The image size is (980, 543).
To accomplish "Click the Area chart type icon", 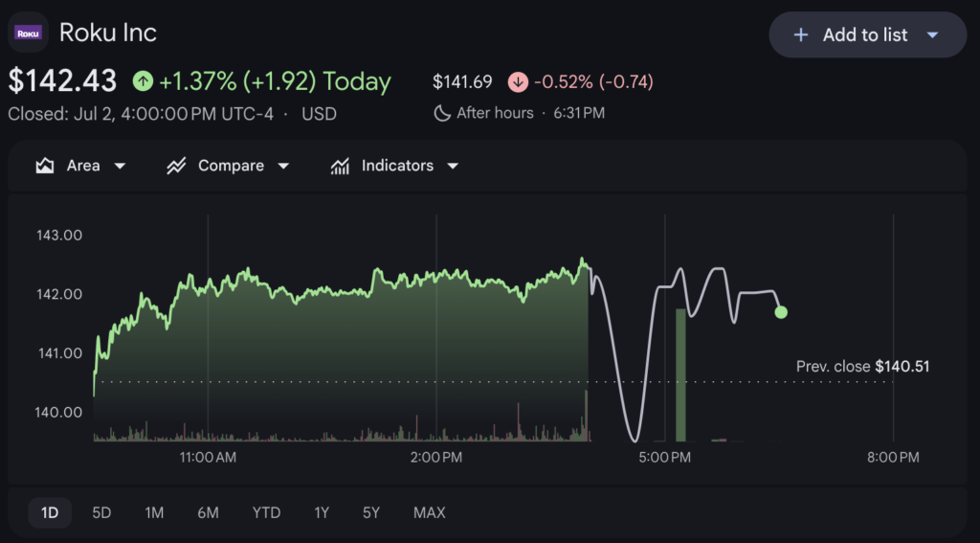I will [45, 166].
